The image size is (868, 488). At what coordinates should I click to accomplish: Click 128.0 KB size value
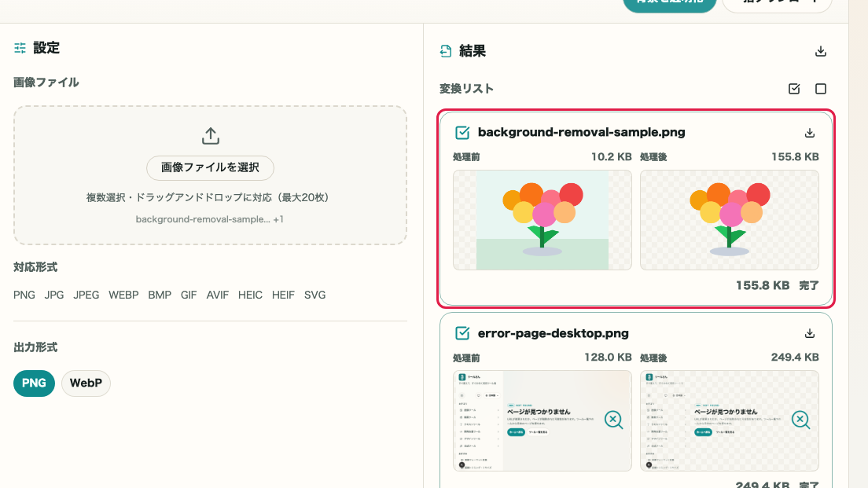[608, 358]
